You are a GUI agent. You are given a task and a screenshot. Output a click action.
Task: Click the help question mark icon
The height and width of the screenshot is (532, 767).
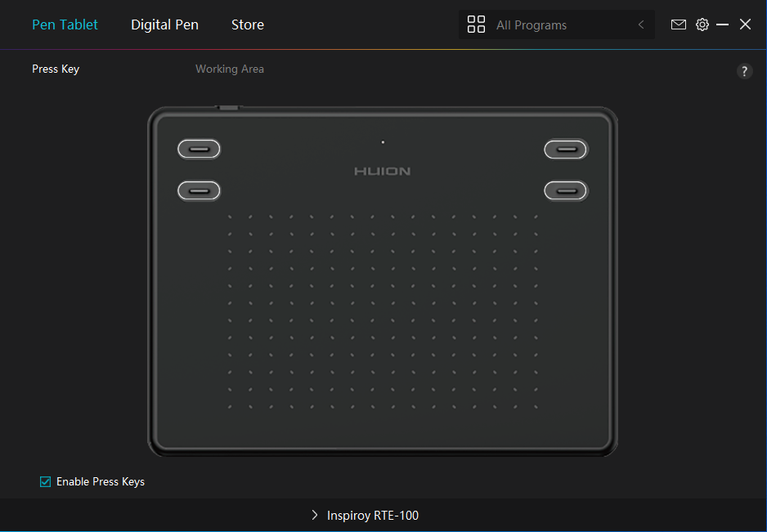[x=744, y=71]
